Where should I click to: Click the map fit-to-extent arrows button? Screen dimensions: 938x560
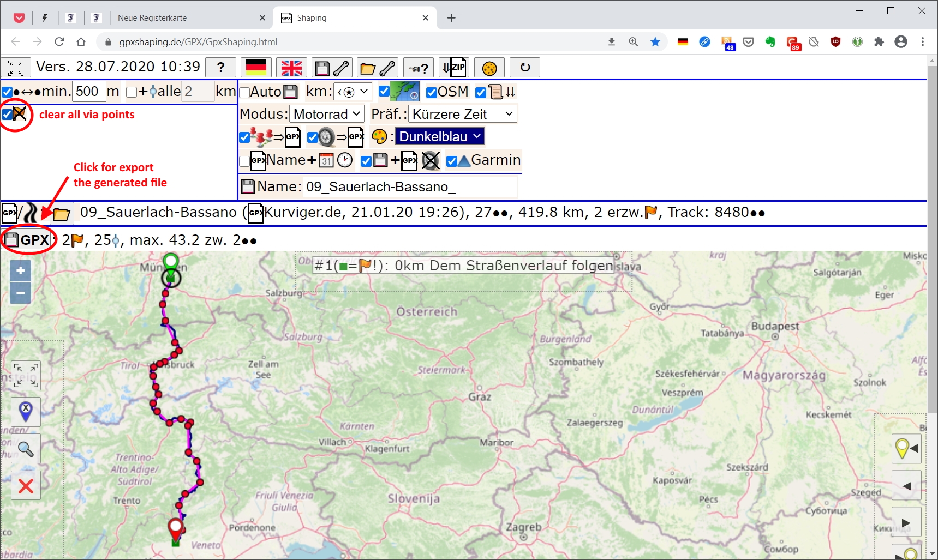point(26,375)
